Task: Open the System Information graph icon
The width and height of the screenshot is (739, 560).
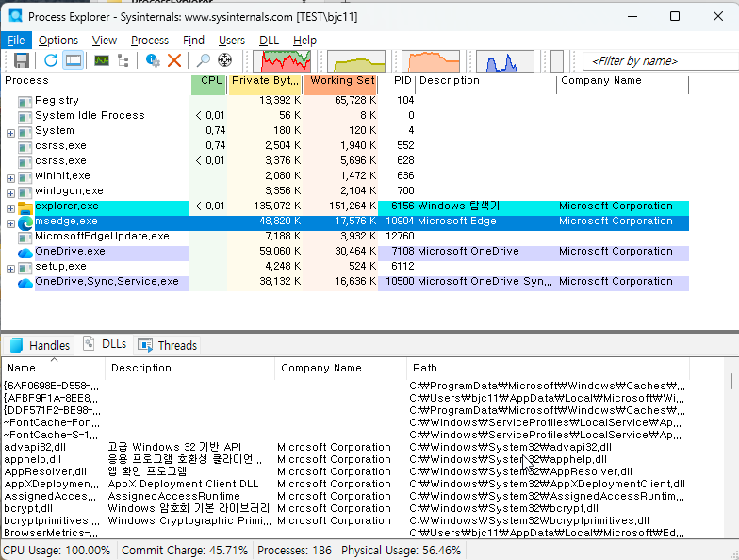Action: click(x=101, y=60)
